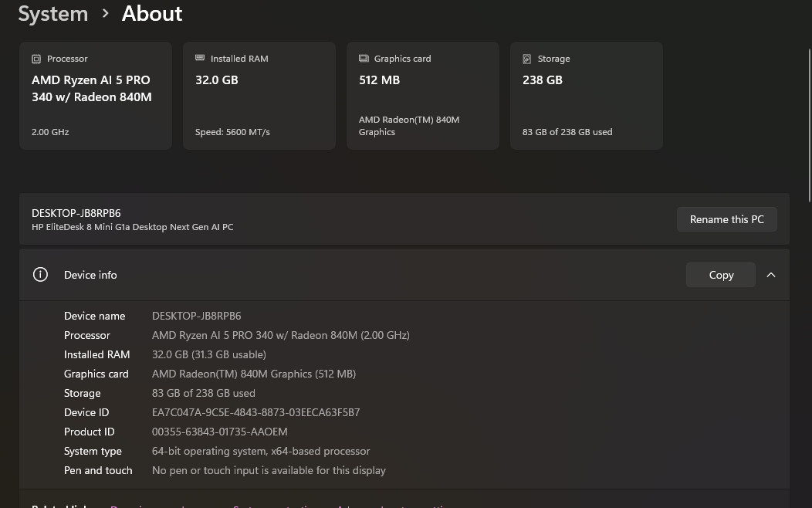Screen dimensions: 812x508
Task: Select the PC name DESKTOP-JB8RPB6 heading
Action: pyautogui.click(x=76, y=213)
